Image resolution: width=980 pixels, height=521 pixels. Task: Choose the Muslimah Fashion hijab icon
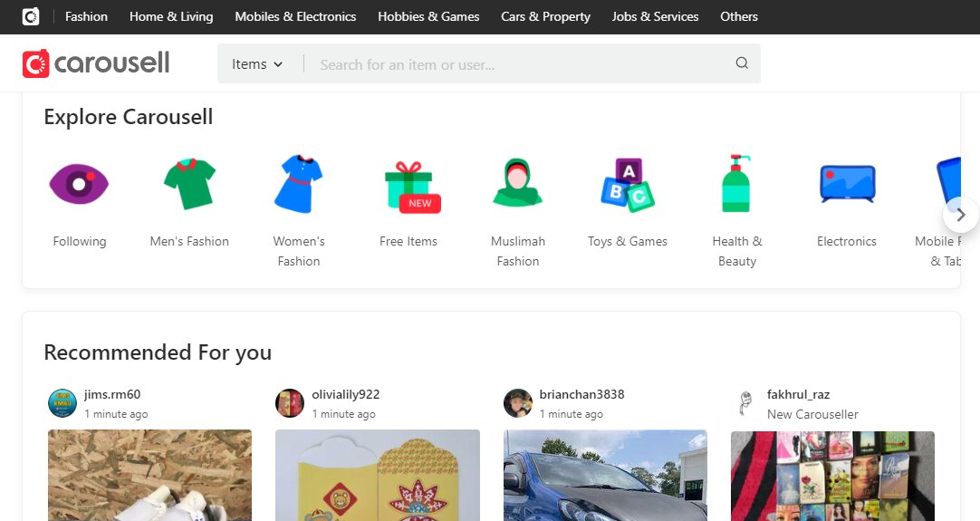(x=517, y=184)
